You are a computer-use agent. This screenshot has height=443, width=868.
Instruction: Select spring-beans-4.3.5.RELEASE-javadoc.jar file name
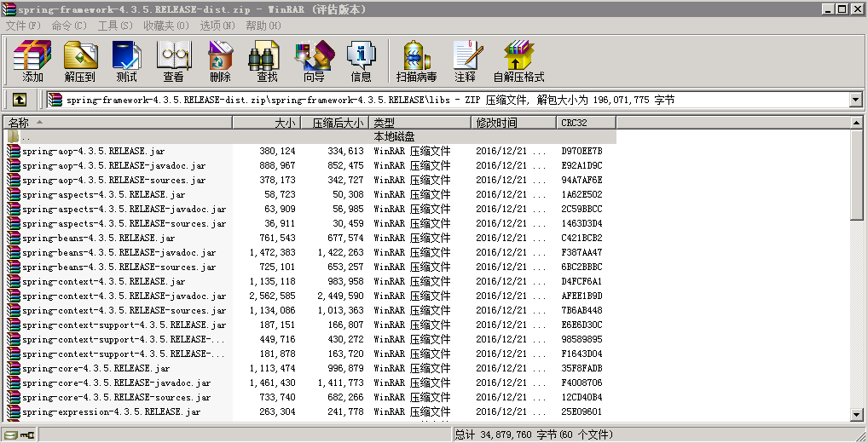pyautogui.click(x=119, y=252)
